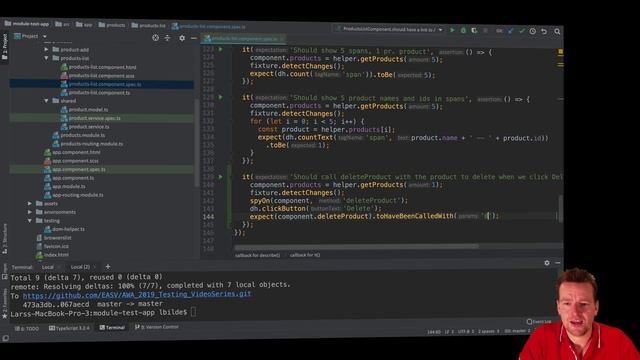Image resolution: width=640 pixels, height=360 pixels.
Task: Click the Stop button in run toolbar
Action: click(485, 31)
